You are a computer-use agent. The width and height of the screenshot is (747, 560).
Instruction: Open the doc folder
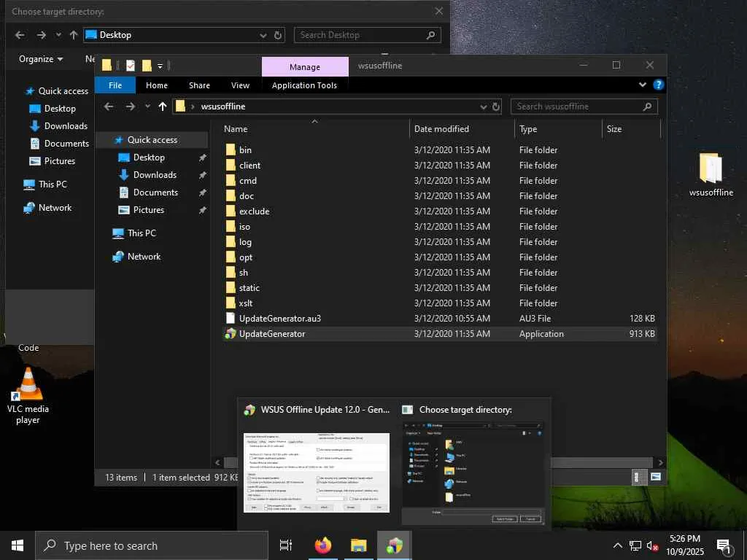(x=247, y=195)
